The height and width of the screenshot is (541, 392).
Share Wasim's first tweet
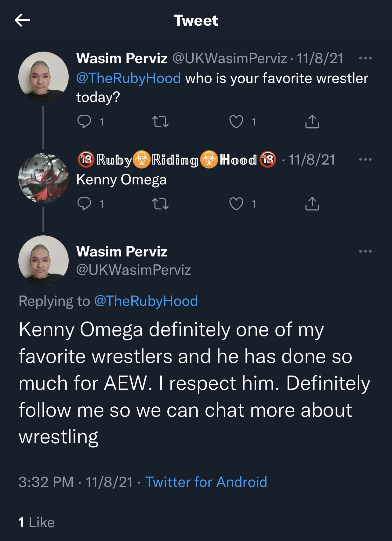(x=312, y=122)
